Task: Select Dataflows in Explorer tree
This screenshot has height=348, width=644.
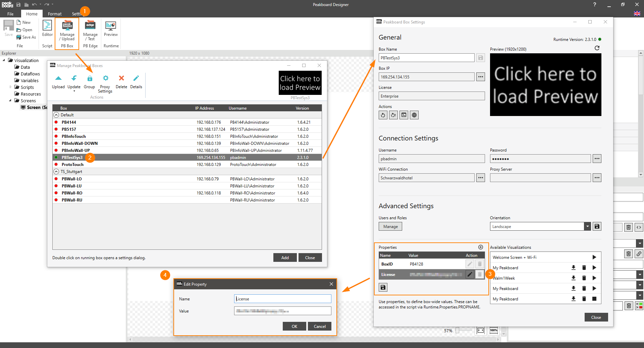Action: 30,74
